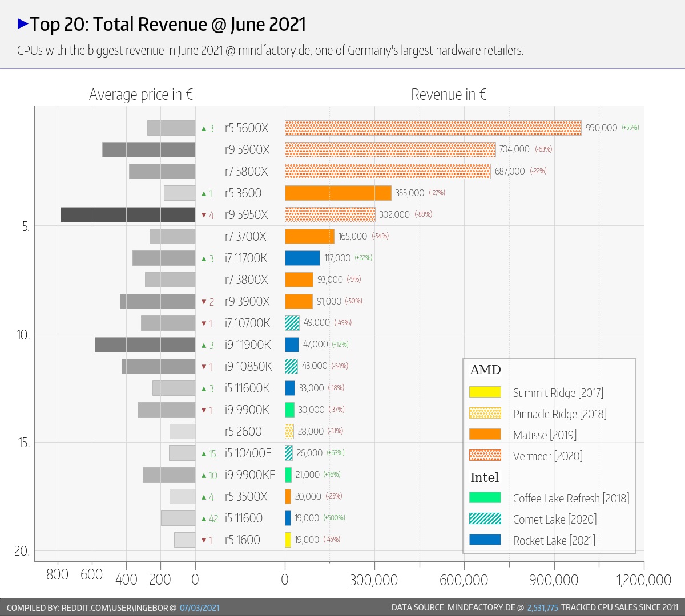
Task: Click the r9 5950X average price bar
Action: 128,214
